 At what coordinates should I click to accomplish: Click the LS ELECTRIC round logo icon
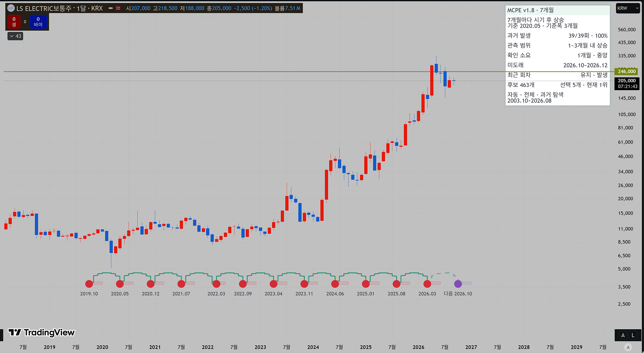(x=11, y=8)
